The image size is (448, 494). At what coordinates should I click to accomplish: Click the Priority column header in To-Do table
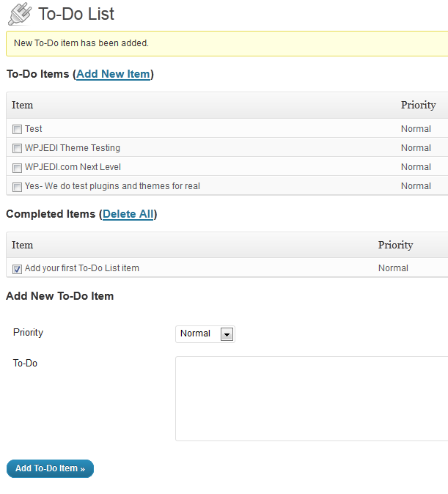[419, 106]
